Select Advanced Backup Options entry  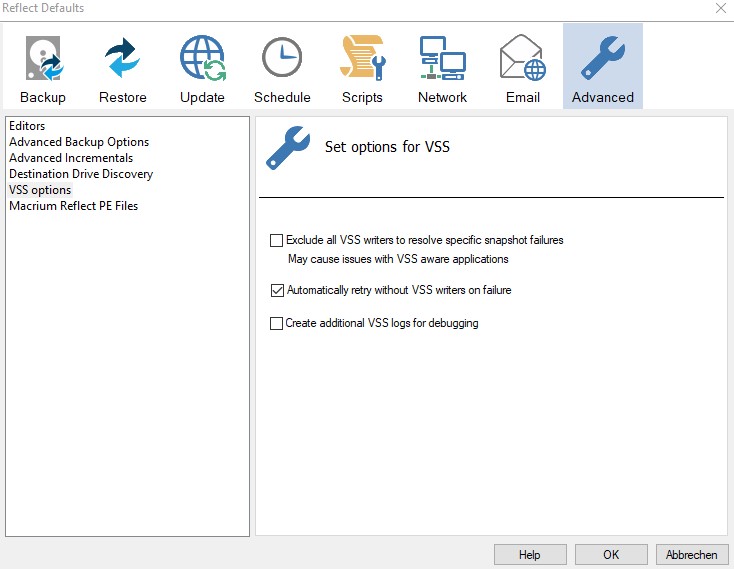click(x=79, y=142)
